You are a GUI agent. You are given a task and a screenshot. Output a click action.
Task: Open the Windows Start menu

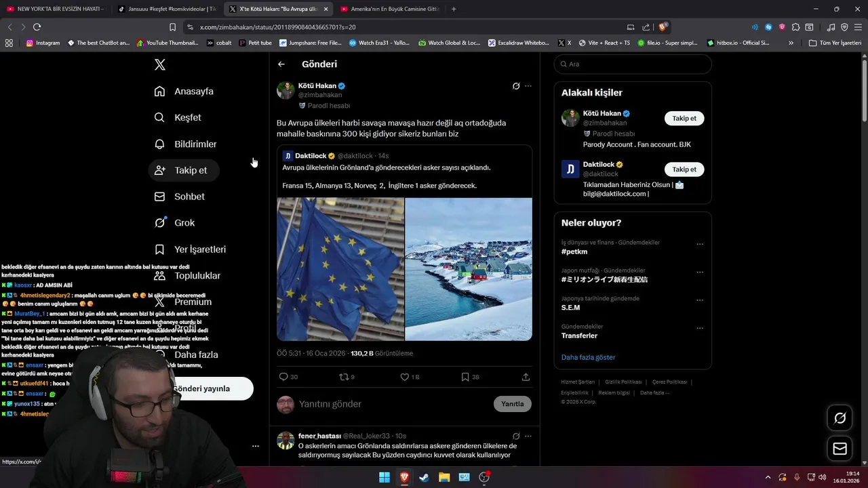pos(384,477)
